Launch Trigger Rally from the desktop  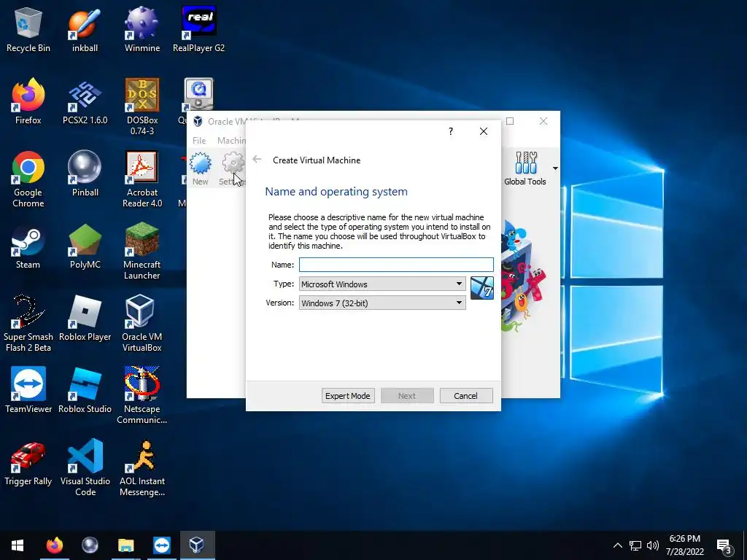[28, 463]
